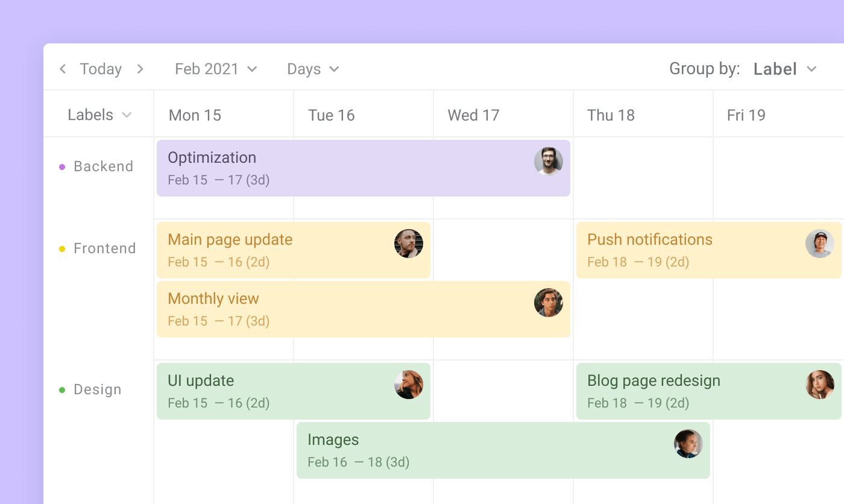Click the avatar on the Optimization task
844x504 pixels.
[x=549, y=161]
